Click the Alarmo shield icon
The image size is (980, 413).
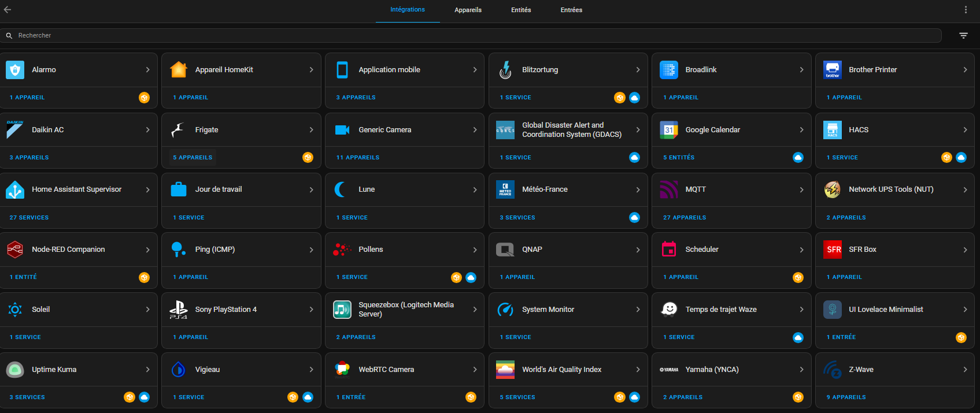[x=15, y=70]
